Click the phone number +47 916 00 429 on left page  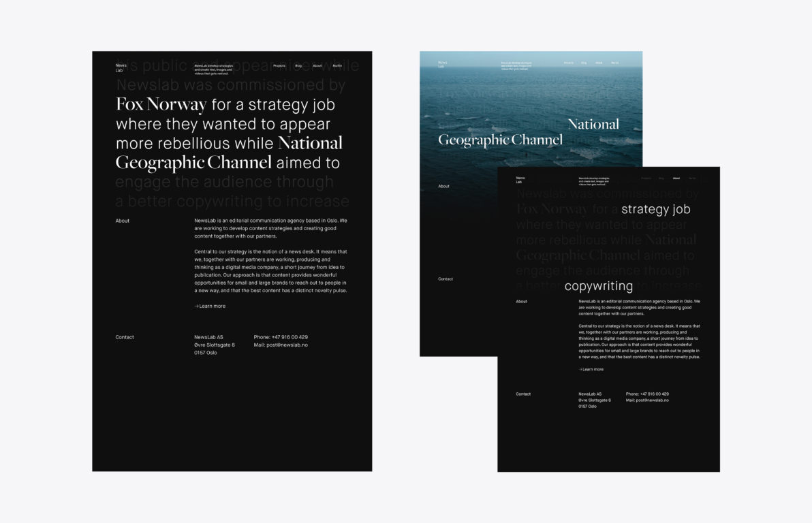tap(290, 337)
